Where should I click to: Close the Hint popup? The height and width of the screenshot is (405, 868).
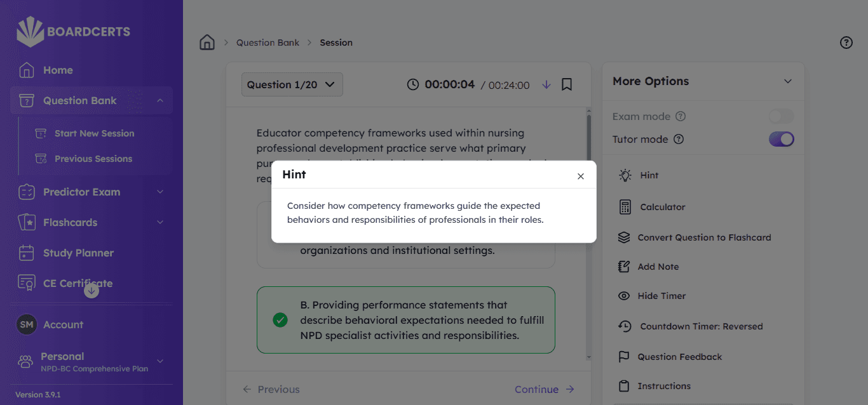580,176
